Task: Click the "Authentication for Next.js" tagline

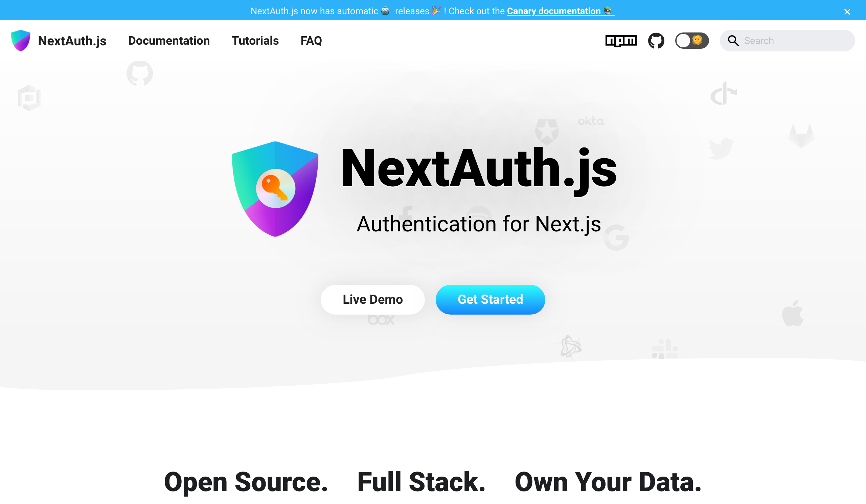Action: coord(479,224)
